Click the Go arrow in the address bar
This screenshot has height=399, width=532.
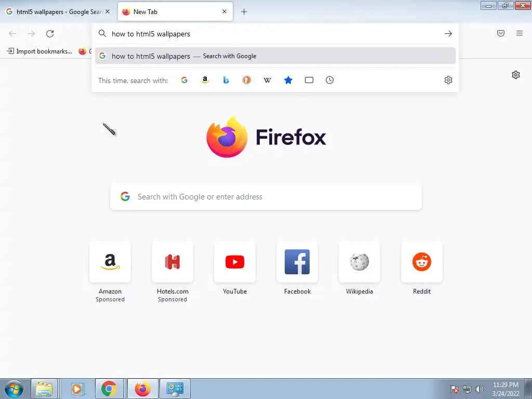pos(448,34)
